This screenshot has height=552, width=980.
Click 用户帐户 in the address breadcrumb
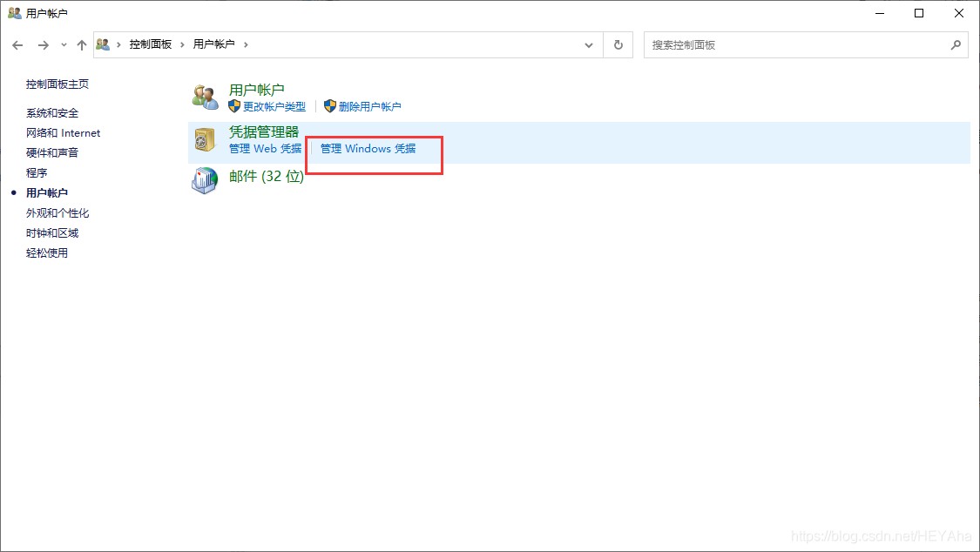point(213,44)
